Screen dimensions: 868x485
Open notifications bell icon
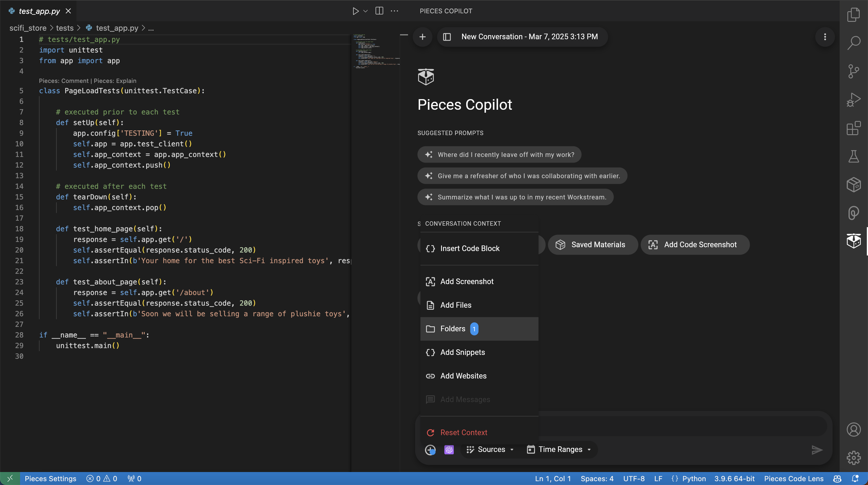coord(855,479)
